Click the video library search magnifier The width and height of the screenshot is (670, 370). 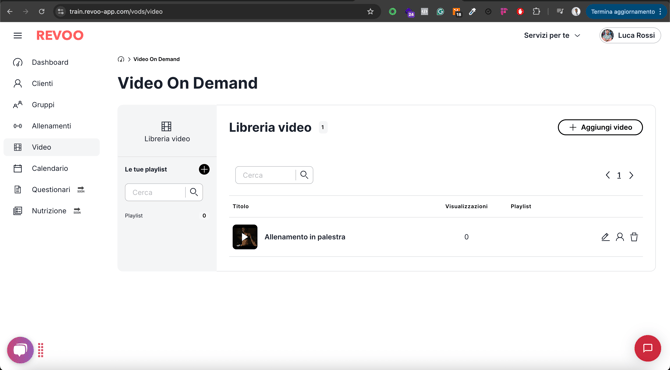point(304,175)
